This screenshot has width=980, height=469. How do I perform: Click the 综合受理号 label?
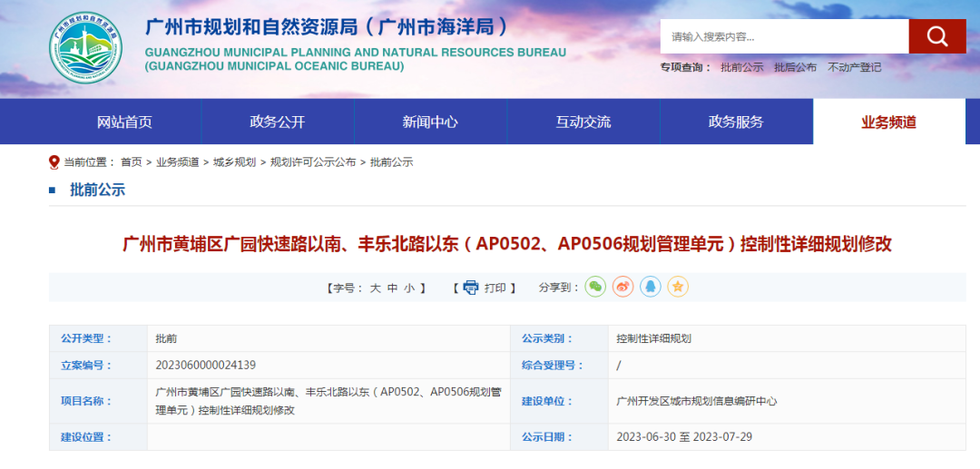pyautogui.click(x=553, y=366)
